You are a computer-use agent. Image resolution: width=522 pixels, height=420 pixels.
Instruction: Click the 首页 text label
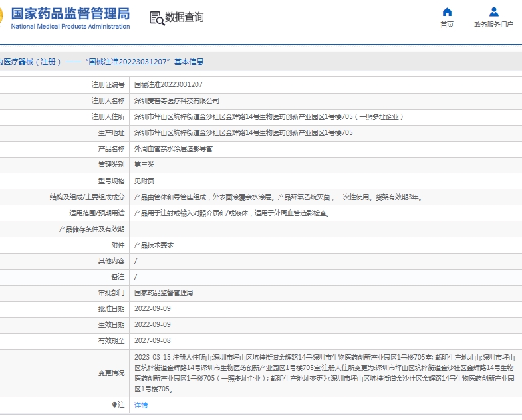[447, 25]
